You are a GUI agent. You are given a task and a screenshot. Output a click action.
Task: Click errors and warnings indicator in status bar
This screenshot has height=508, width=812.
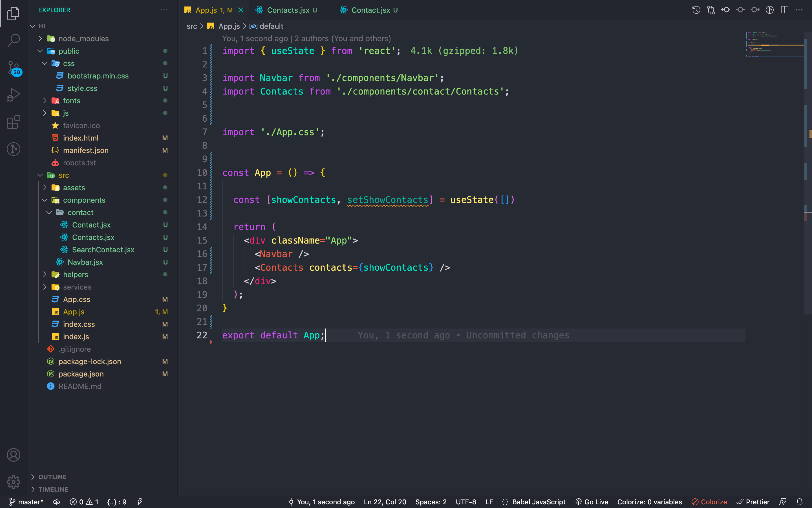pos(84,502)
